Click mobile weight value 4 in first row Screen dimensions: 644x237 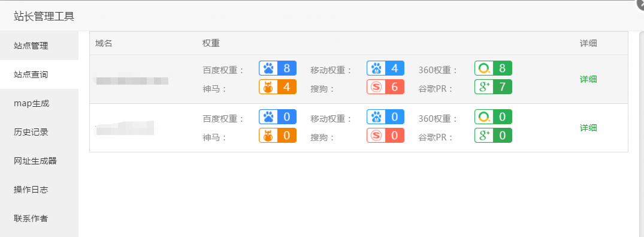(395, 68)
